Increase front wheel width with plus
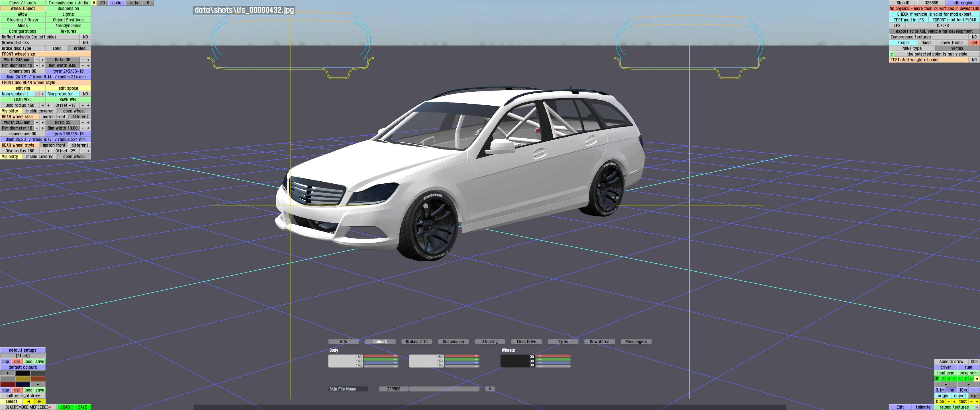The width and height of the screenshot is (980, 410). tap(43, 60)
